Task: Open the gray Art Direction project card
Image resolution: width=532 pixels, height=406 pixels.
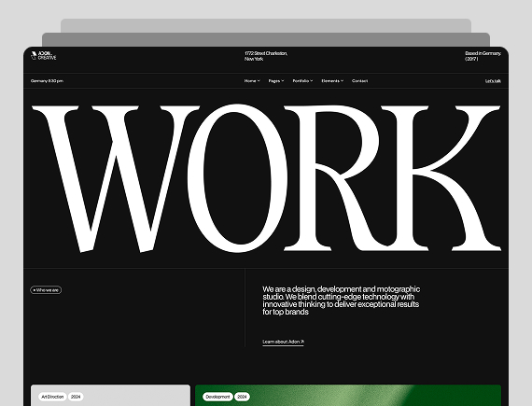Action: [x=111, y=395]
